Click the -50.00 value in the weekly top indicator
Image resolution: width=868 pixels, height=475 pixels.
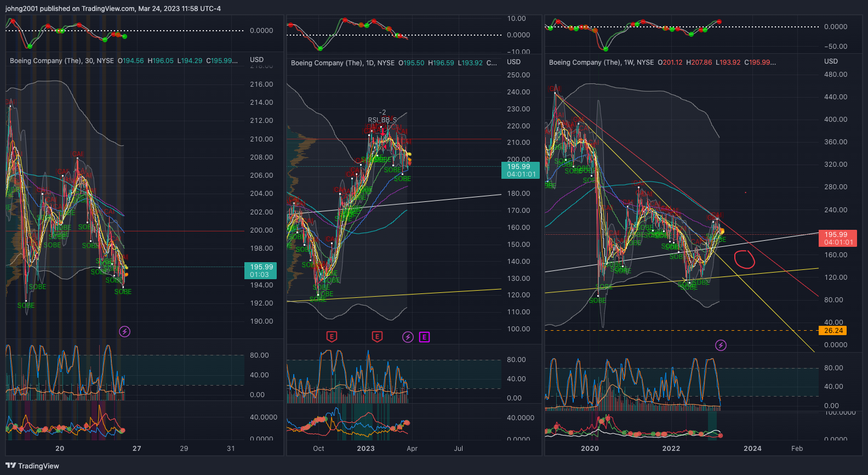[836, 47]
